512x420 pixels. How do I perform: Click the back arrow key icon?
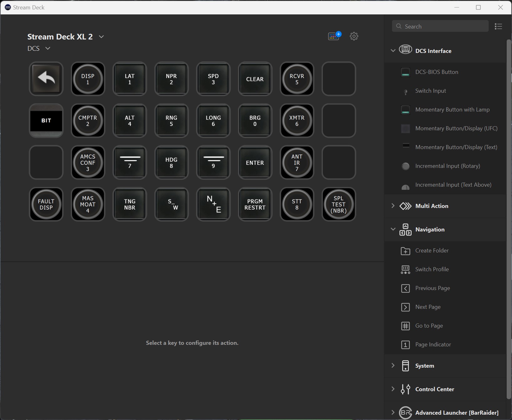[46, 79]
